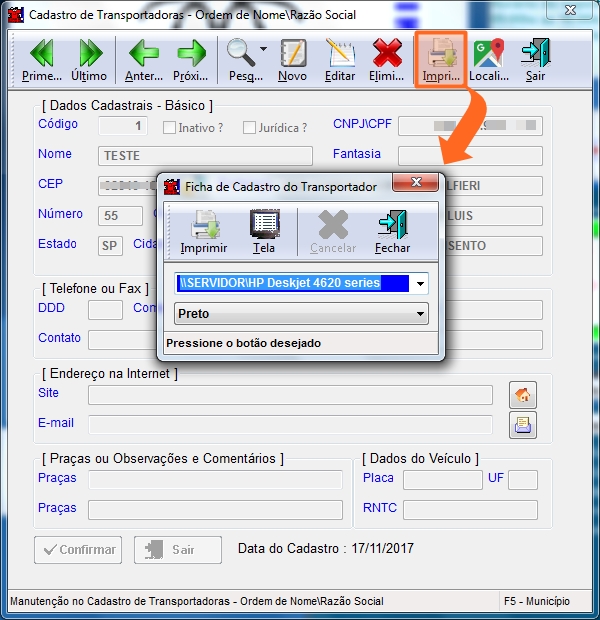
Task: Toggle the Jurídica checkbox
Action: point(250,128)
